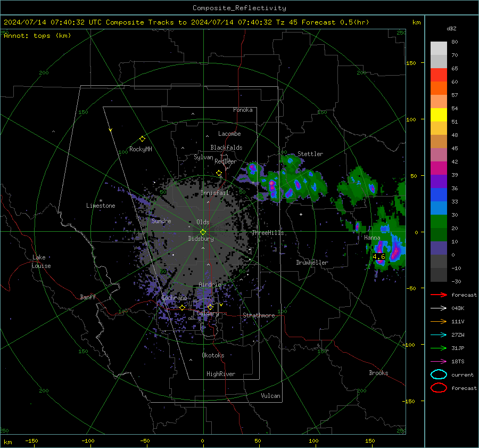
Task: Click the Vulcan city label
Action: 271,396
